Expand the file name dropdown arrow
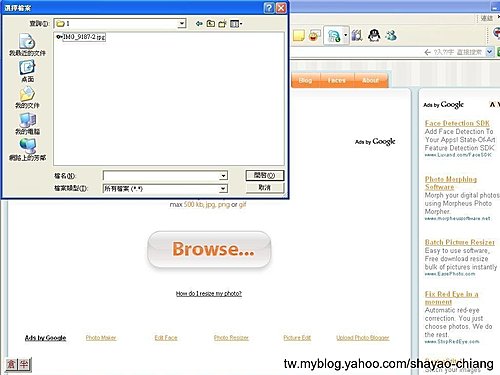 [x=223, y=175]
